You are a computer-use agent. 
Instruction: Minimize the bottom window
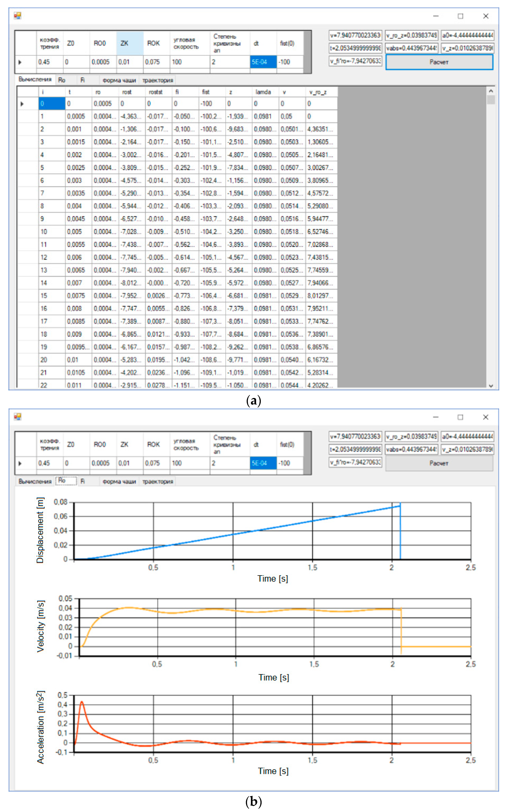pos(436,417)
